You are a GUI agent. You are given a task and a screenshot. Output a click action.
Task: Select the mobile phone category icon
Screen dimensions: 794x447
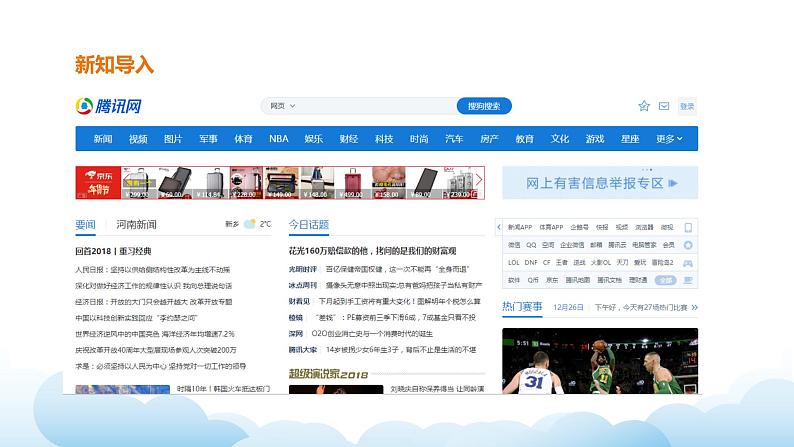(x=688, y=228)
